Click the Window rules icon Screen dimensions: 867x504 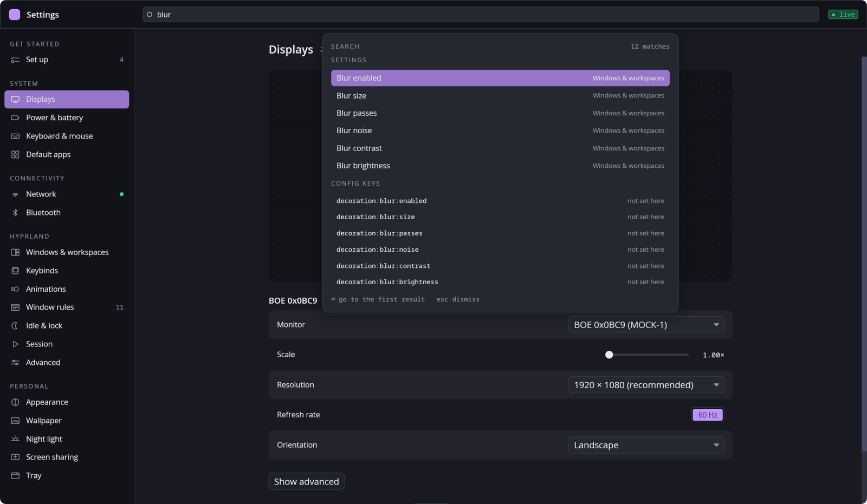pyautogui.click(x=15, y=307)
